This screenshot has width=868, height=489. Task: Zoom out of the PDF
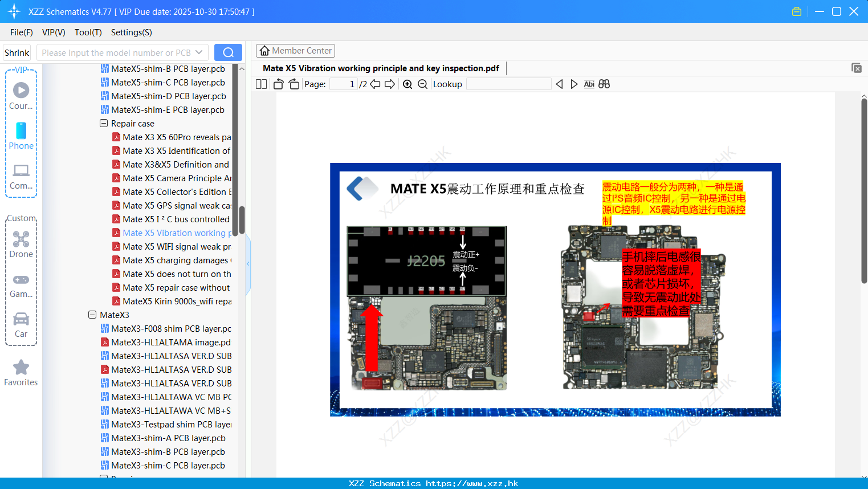click(422, 84)
